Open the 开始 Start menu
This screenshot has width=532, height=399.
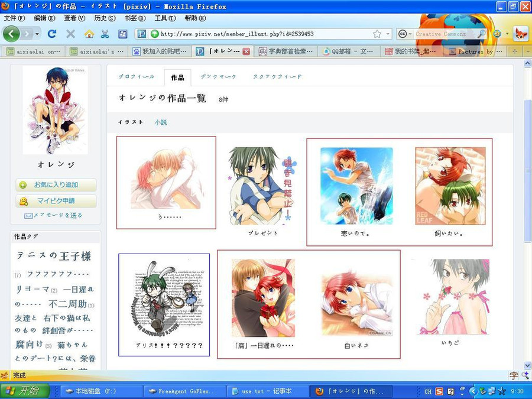point(25,391)
